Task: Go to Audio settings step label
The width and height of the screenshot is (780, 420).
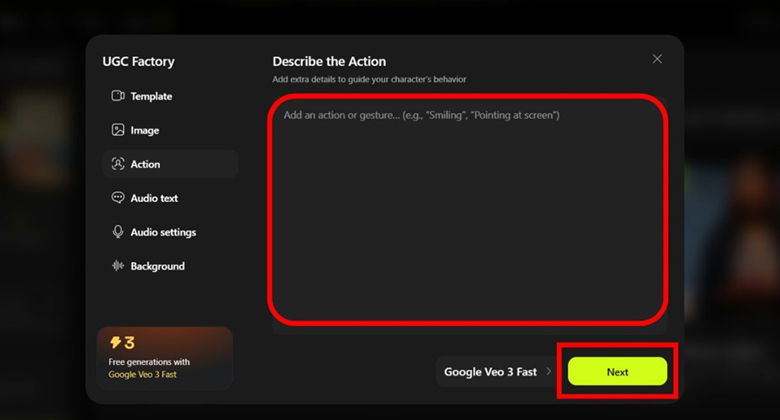Action: point(163,232)
